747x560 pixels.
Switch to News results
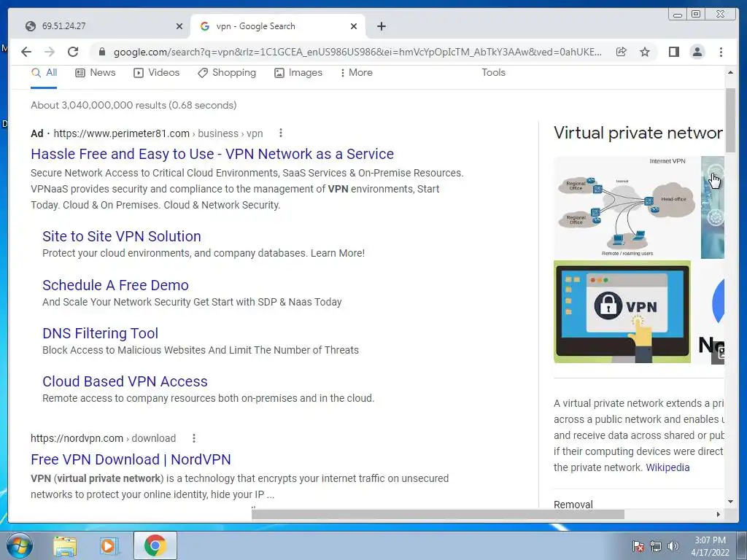[x=96, y=73]
